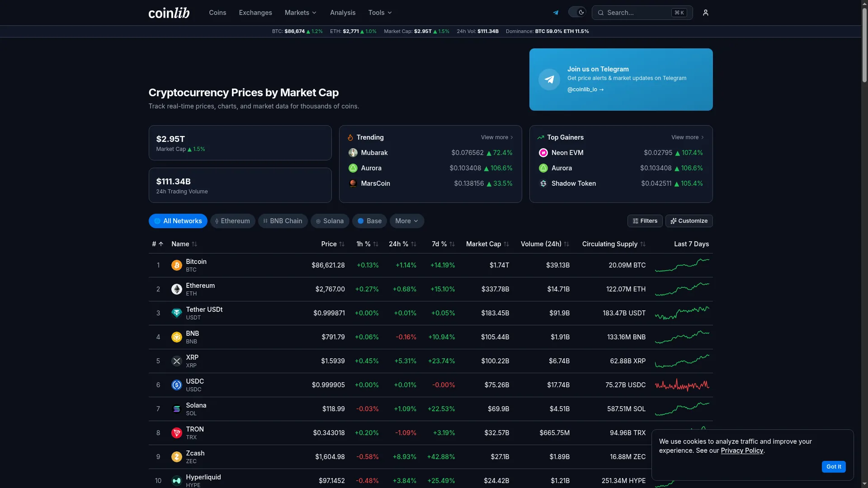Viewport: 868px width, 488px height.
Task: Select Solana network filter
Action: coord(330,221)
